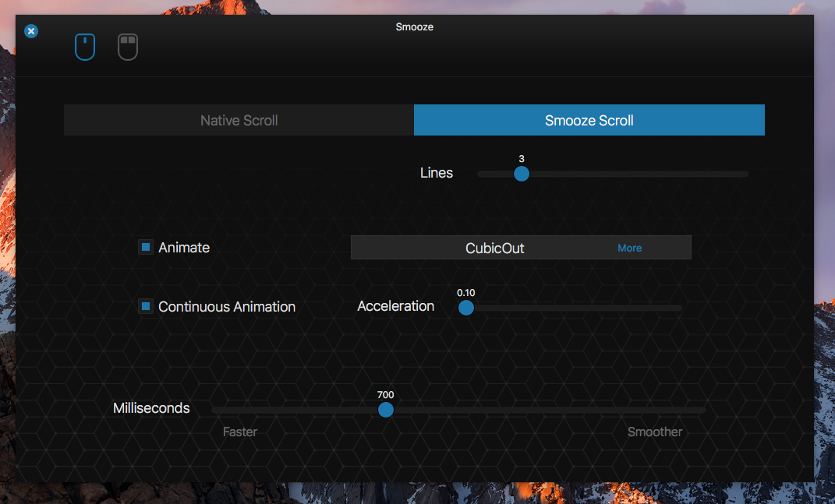Image resolution: width=835 pixels, height=504 pixels.
Task: Click the More link for easing options
Action: tap(629, 248)
